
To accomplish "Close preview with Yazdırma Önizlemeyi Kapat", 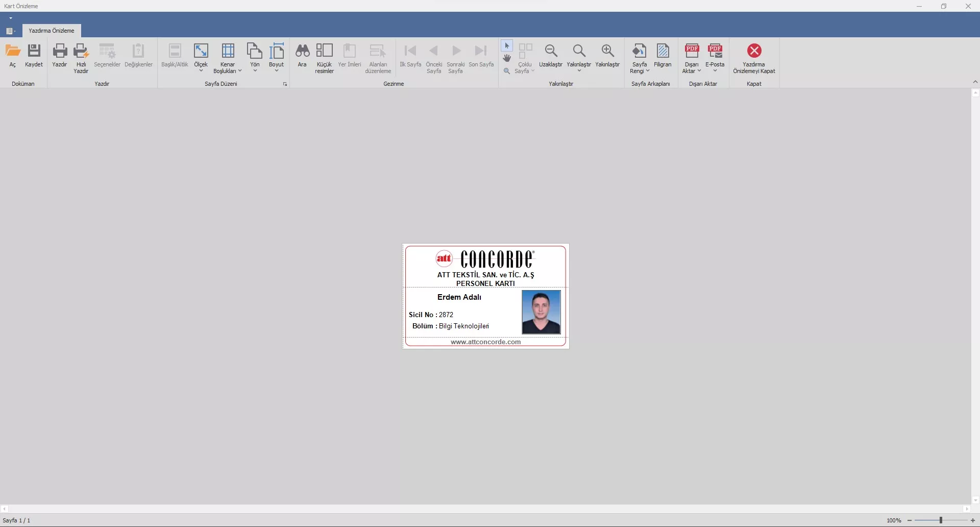I will [x=754, y=59].
